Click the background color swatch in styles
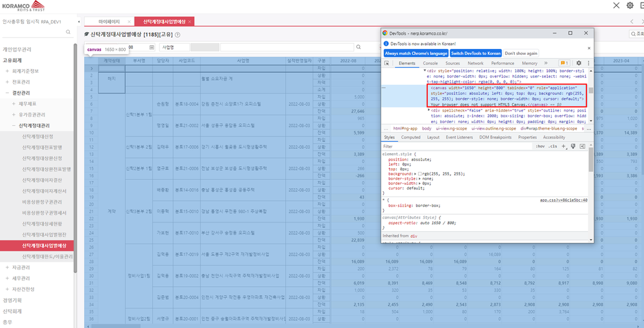Image resolution: width=644 pixels, height=328 pixels. coord(421,173)
